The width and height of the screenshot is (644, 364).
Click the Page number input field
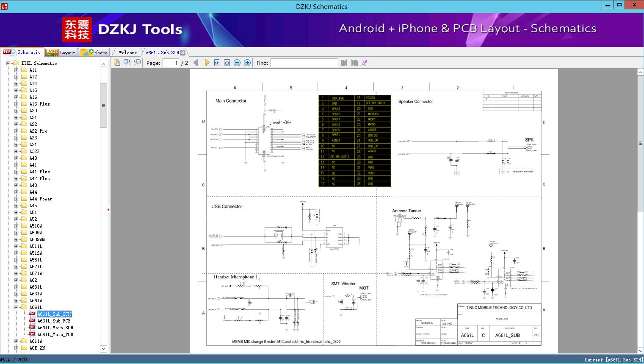[171, 63]
